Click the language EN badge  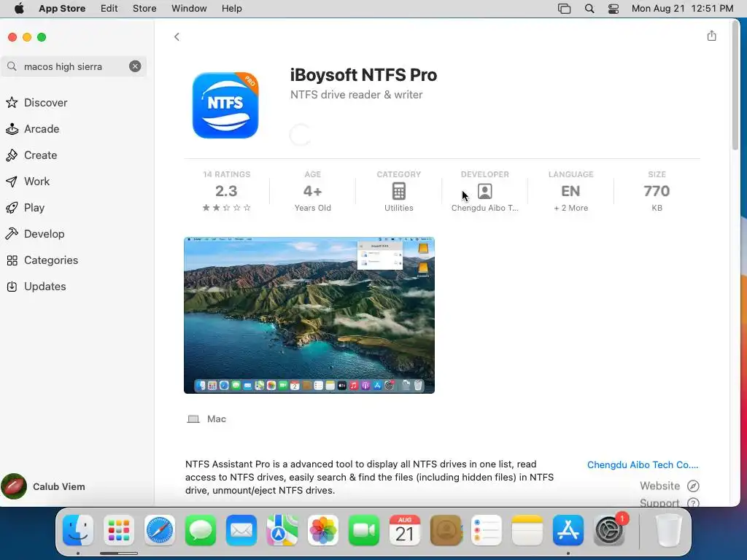(x=570, y=191)
